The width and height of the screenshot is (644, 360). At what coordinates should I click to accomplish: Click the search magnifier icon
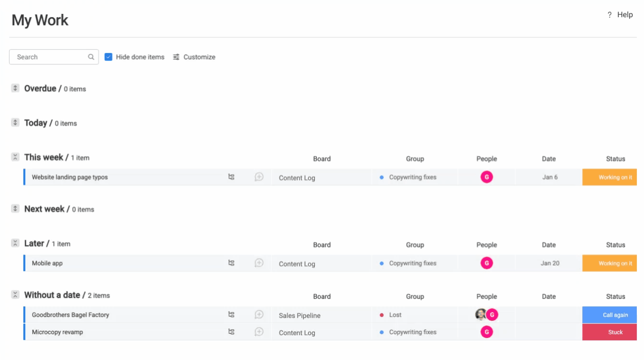tap(91, 57)
